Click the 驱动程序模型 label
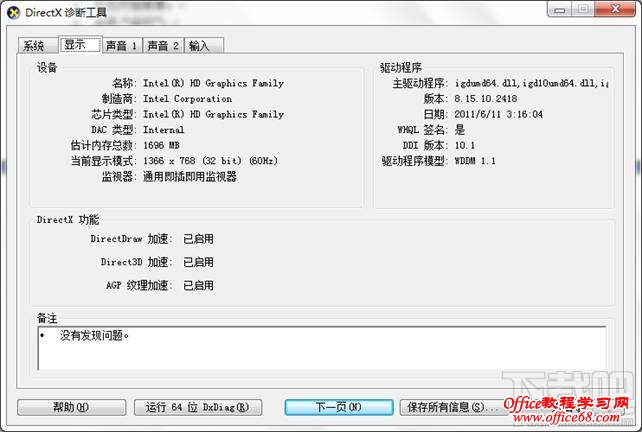The width and height of the screenshot is (642, 432). pyautogui.click(x=415, y=161)
